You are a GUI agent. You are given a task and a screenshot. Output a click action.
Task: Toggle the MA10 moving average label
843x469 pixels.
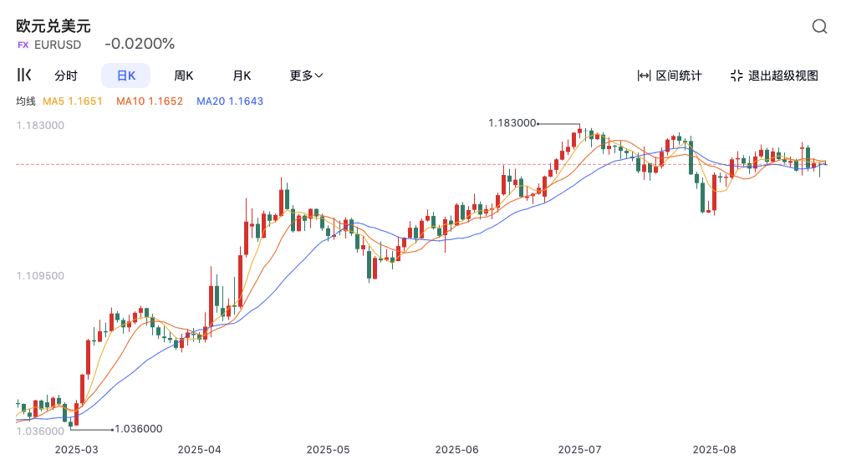tap(149, 101)
